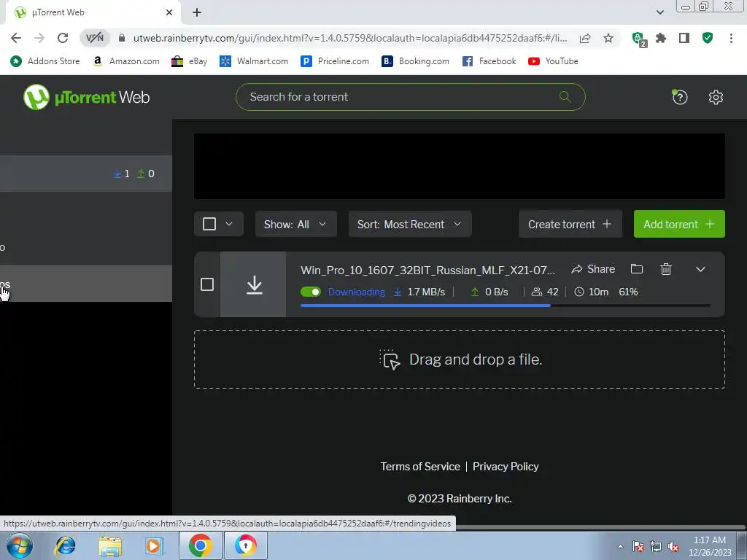Open the extensions puzzle icon
The image size is (747, 560).
661,38
